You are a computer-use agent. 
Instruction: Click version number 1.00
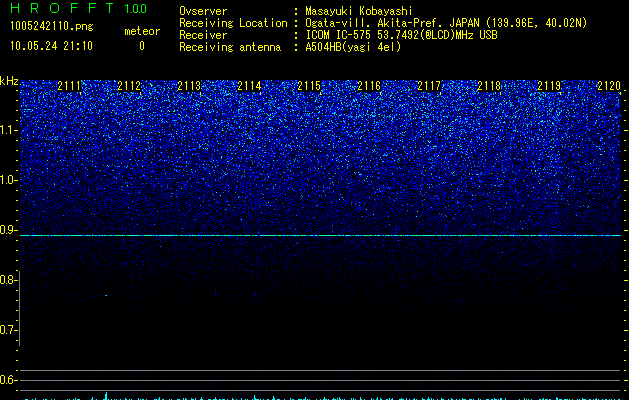coord(136,9)
